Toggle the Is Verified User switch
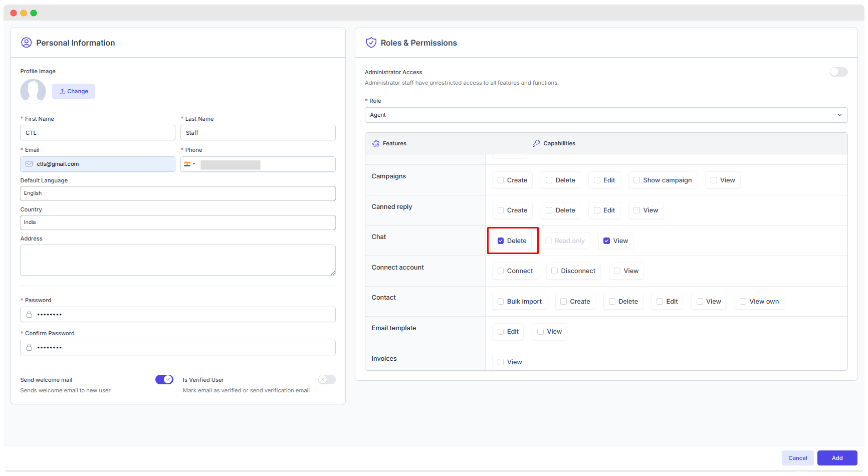The width and height of the screenshot is (868, 476). pos(327,379)
